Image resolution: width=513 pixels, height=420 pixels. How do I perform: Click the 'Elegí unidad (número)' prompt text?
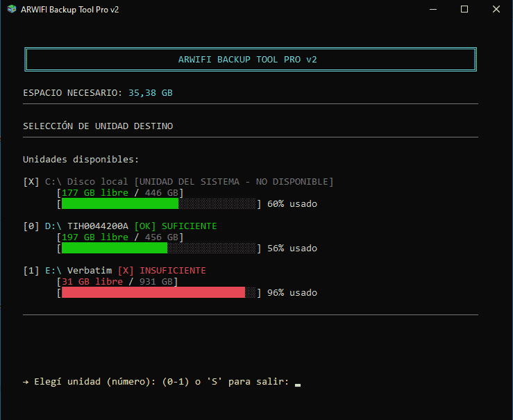94,382
